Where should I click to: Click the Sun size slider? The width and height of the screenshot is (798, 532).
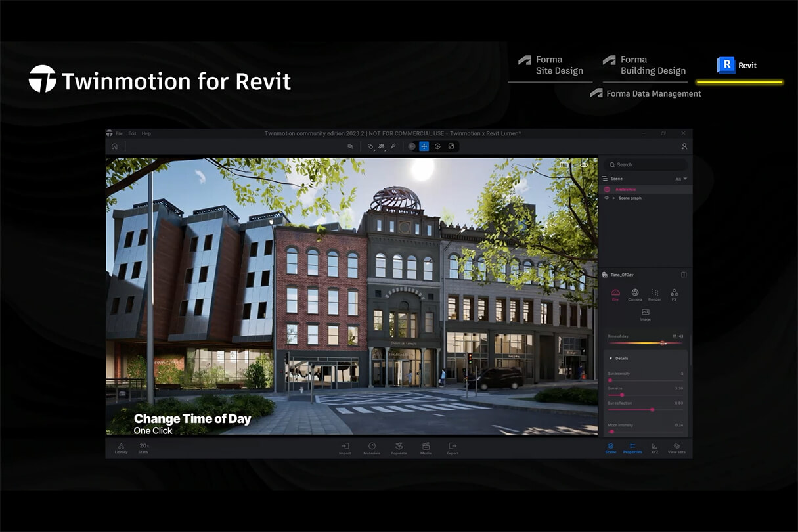(646, 395)
